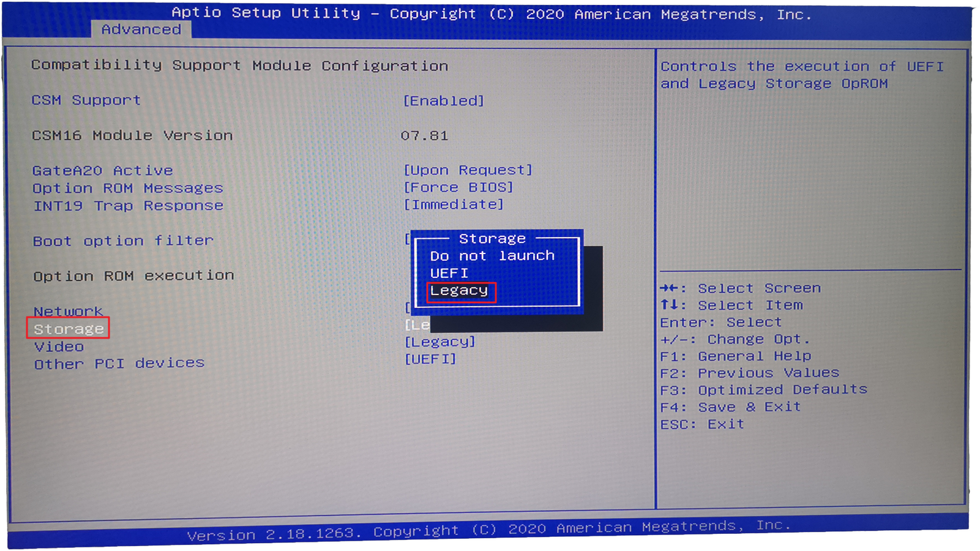Choose Do not launch in Storage popup

tap(492, 256)
